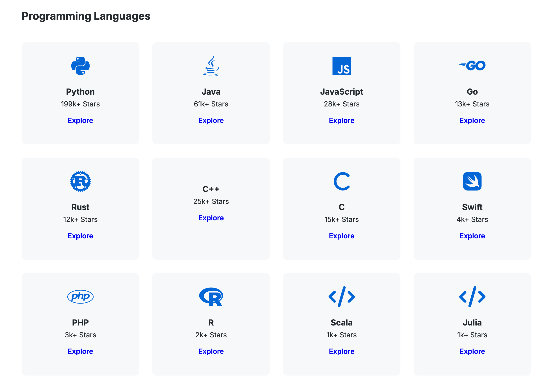The width and height of the screenshot is (555, 392).
Task: Click the Scala code brackets icon
Action: pos(341,297)
